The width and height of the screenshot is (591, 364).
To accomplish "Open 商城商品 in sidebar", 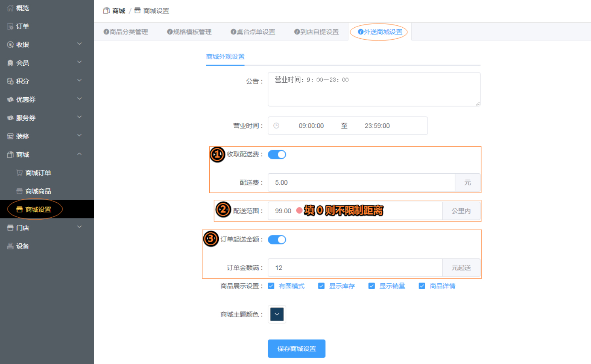I will click(38, 191).
